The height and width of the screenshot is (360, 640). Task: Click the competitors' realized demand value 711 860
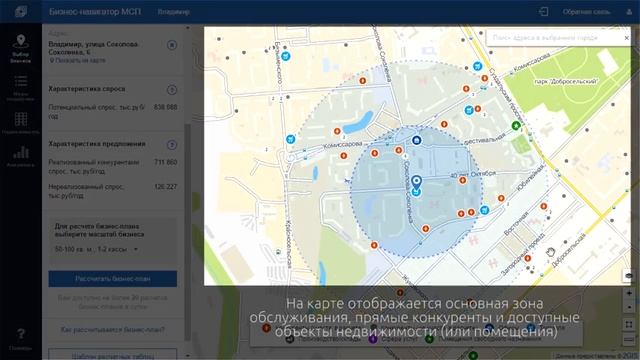[x=165, y=162]
